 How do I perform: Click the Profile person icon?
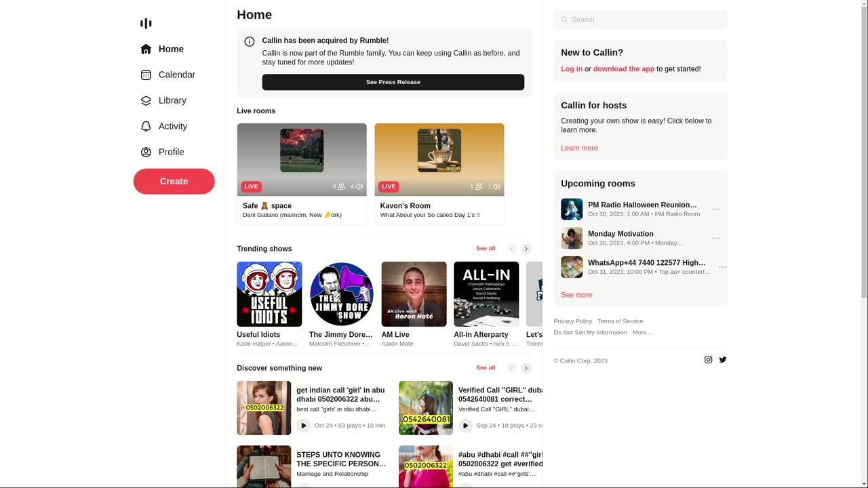(146, 152)
